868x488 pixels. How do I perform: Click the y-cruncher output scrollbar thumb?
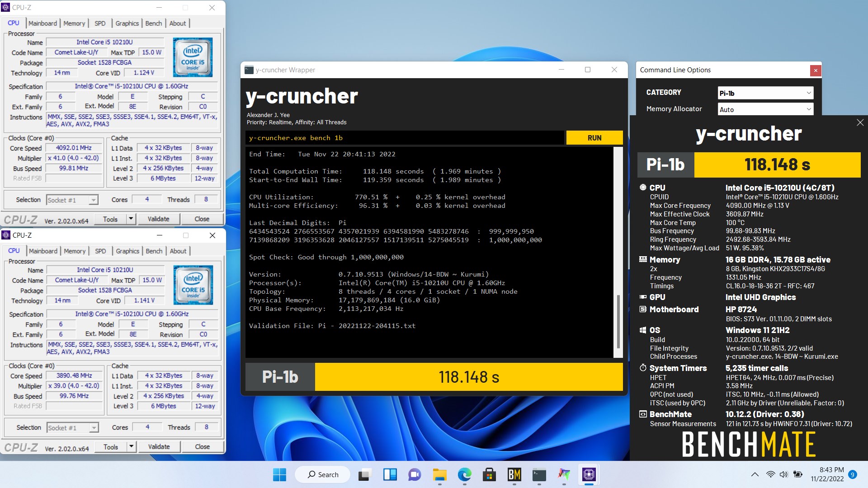(618, 321)
